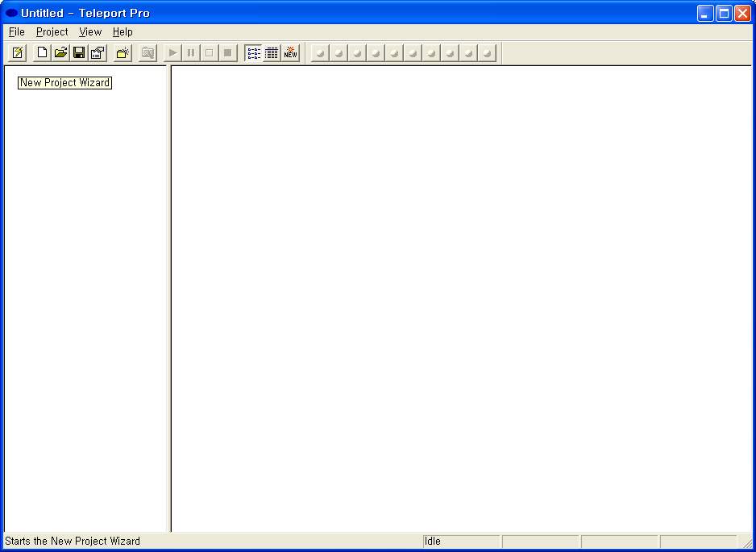Expand the View menu
The width and height of the screenshot is (756, 552).
pos(90,32)
